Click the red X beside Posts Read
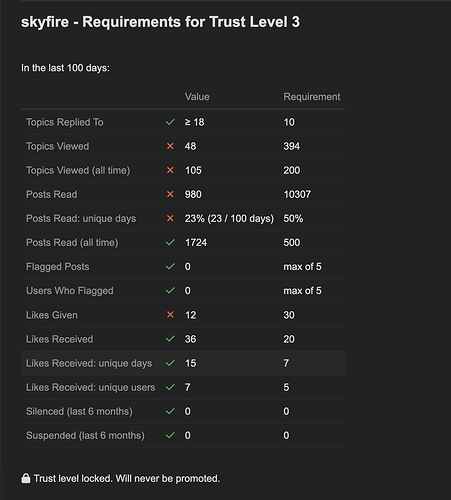 pyautogui.click(x=170, y=194)
